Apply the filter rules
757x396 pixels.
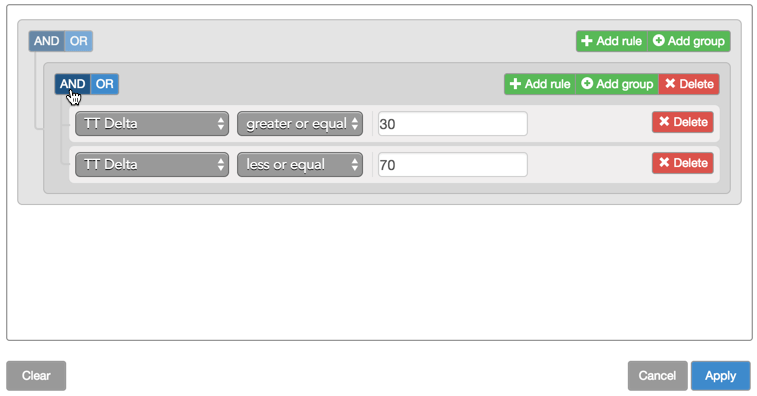pyautogui.click(x=720, y=376)
